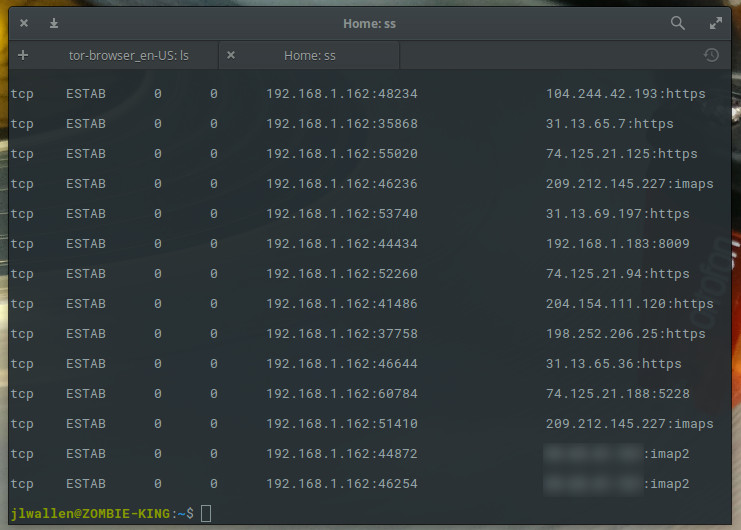741x530 pixels.
Task: Click the peer address 204.154.111.120:https
Action: (x=629, y=304)
